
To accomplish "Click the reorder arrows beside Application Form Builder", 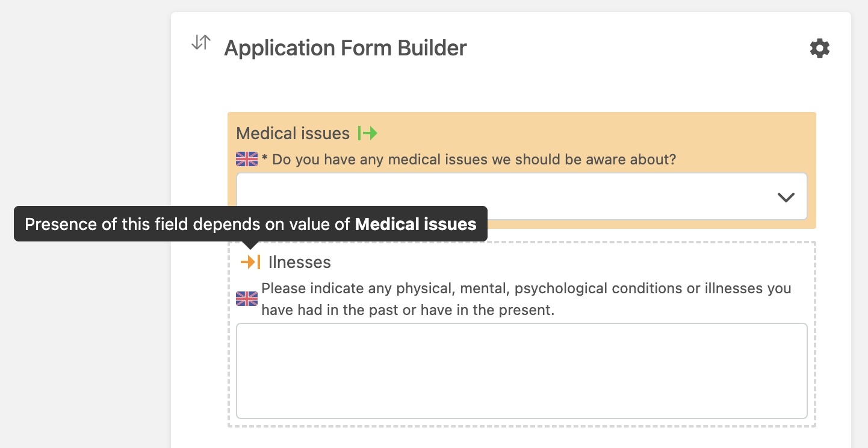I will (x=200, y=43).
